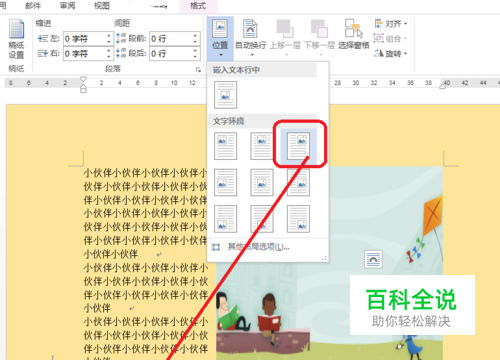Open 其他布局选项(L)... menu entry

[258, 247]
